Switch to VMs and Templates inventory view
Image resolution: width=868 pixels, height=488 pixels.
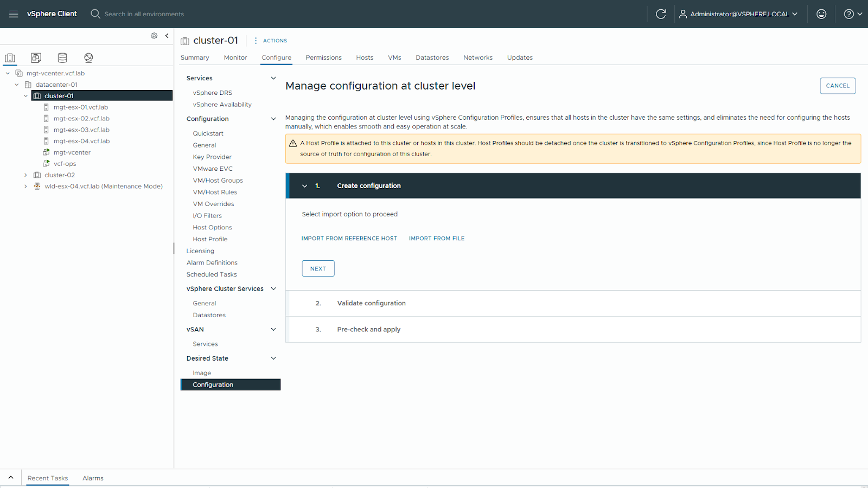pyautogui.click(x=36, y=57)
